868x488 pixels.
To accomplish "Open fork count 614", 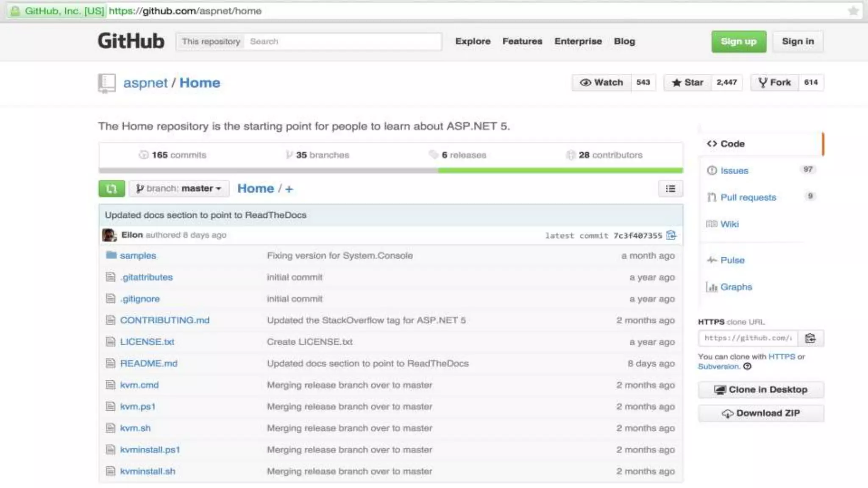I will click(x=811, y=83).
